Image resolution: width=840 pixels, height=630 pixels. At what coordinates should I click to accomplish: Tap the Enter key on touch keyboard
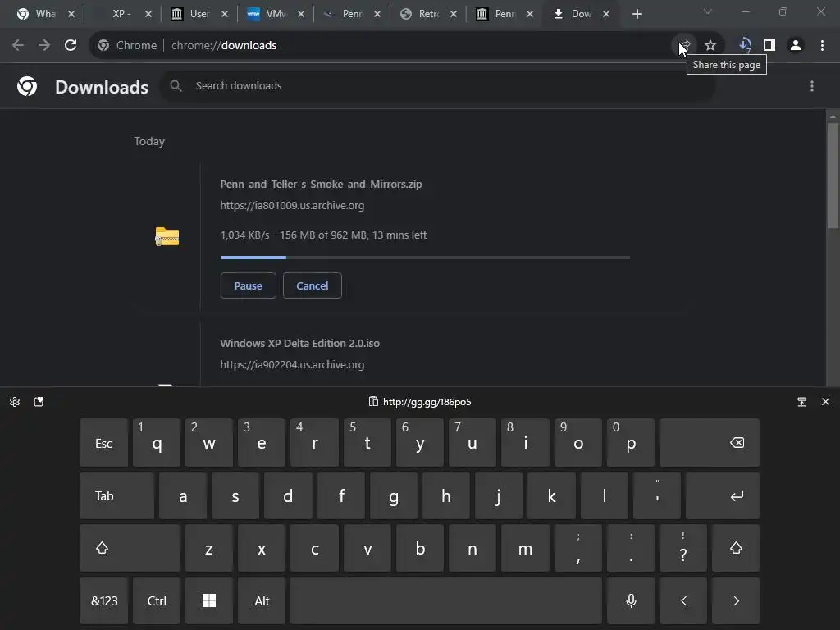click(723, 495)
